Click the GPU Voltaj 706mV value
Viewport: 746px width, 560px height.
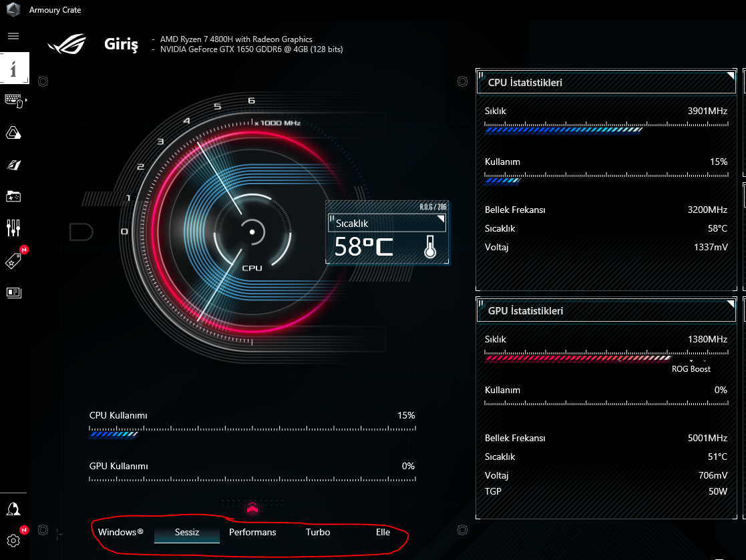tap(713, 475)
